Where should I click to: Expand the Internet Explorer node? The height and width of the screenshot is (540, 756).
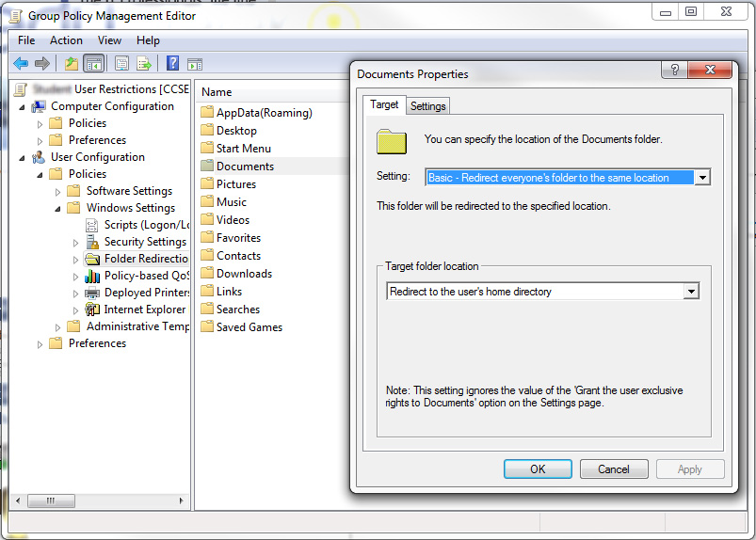pyautogui.click(x=75, y=310)
